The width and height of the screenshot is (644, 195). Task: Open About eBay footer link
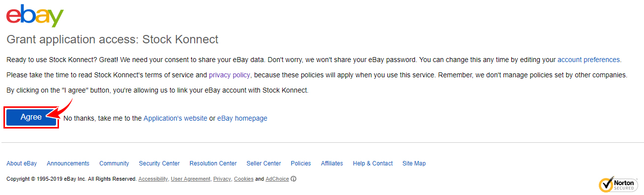tap(22, 163)
